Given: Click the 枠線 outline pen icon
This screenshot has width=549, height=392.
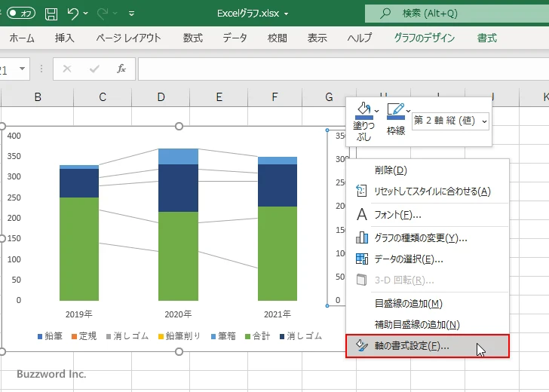Looking at the screenshot, I should point(396,111).
